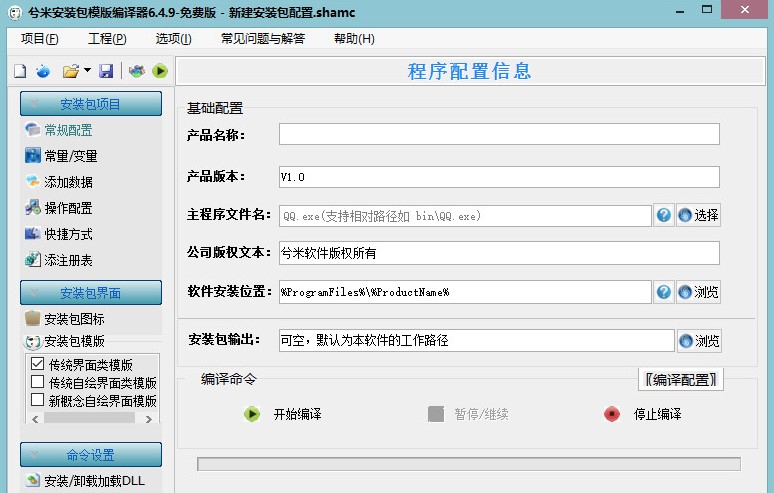The width and height of the screenshot is (774, 493).
Task: Stop compiling with 停止编译
Action: [643, 414]
